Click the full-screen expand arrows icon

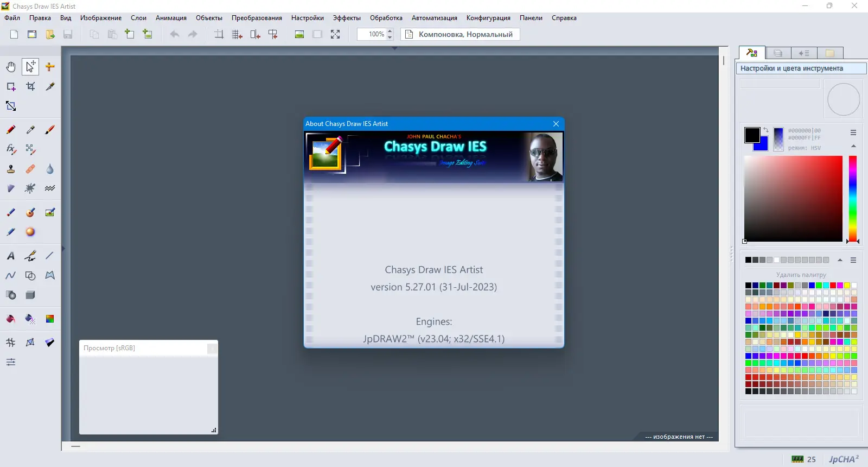pyautogui.click(x=335, y=34)
